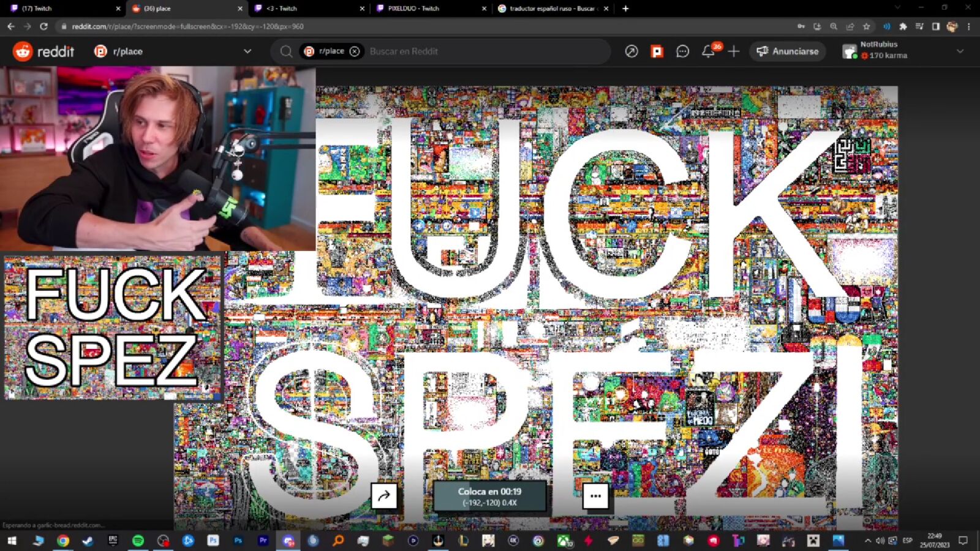Expand the r/place community dropdown

[247, 51]
